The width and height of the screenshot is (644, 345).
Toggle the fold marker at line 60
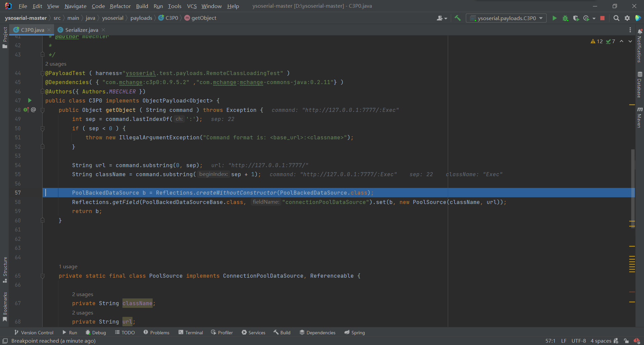(43, 220)
